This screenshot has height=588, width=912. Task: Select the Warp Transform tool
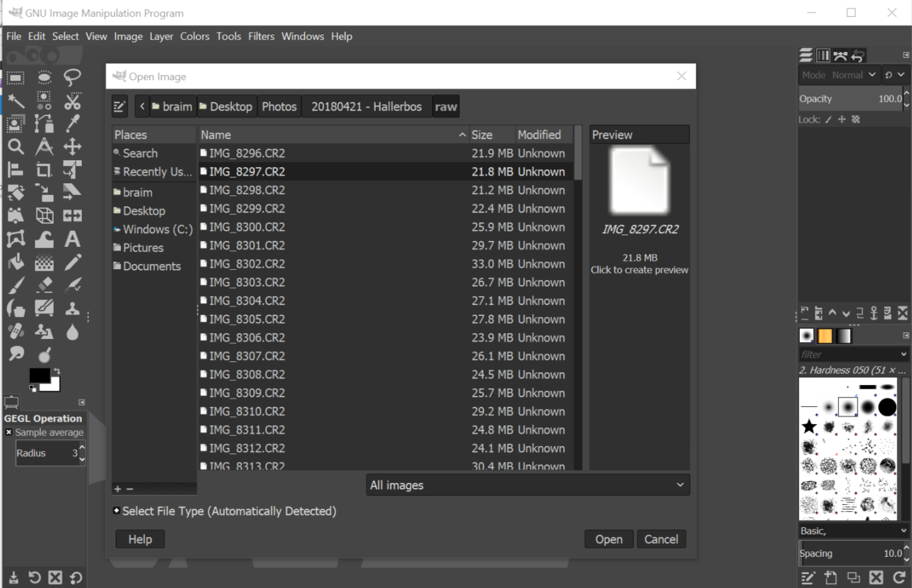[44, 239]
